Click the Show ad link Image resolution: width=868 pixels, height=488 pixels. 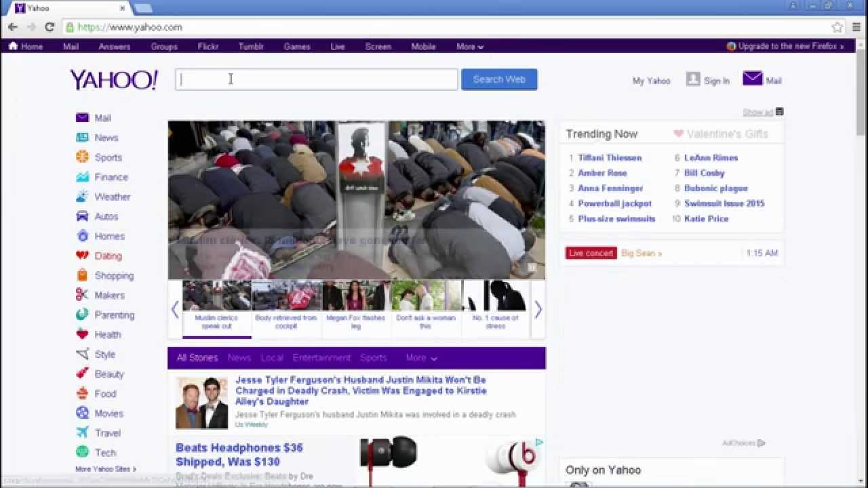click(x=757, y=113)
